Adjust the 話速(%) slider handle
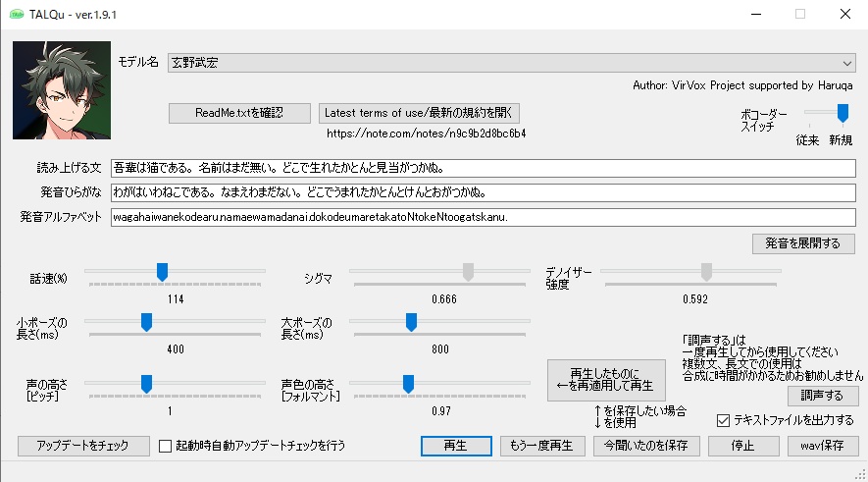This screenshot has width=868, height=482. click(162, 272)
